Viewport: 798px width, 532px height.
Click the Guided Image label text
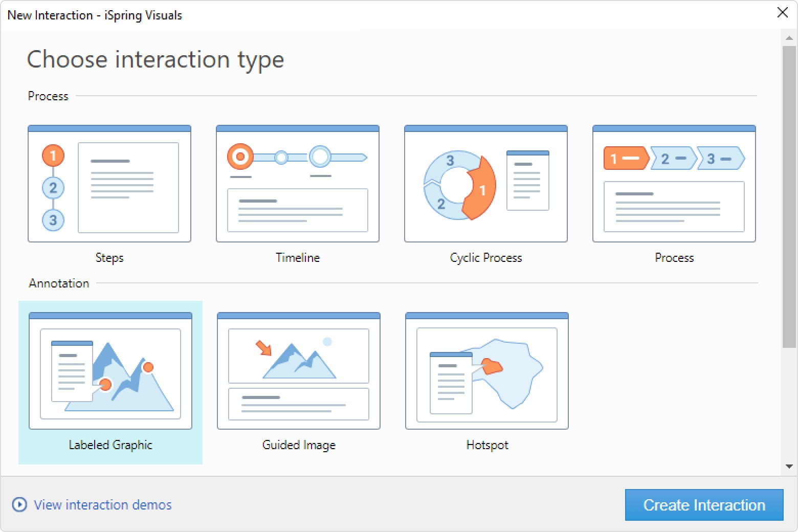tap(299, 445)
